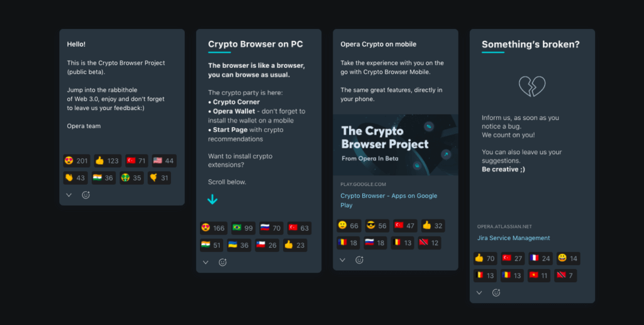Expand the chevron in the Hello card
The image size is (644, 325).
point(69,195)
